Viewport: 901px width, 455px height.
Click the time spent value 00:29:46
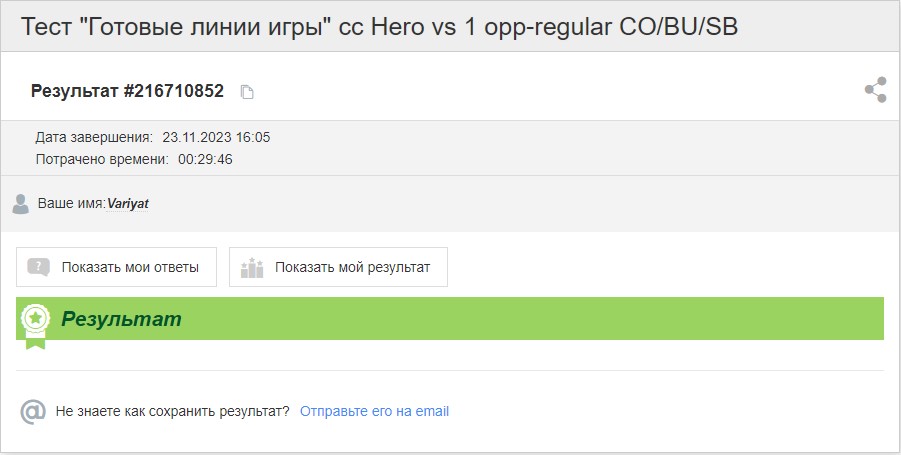coord(205,159)
